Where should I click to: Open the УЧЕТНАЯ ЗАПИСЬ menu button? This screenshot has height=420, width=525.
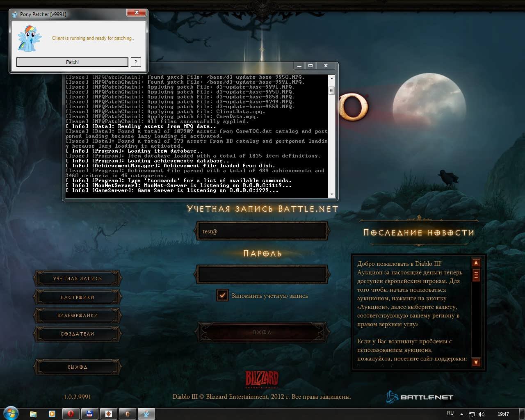pos(78,278)
